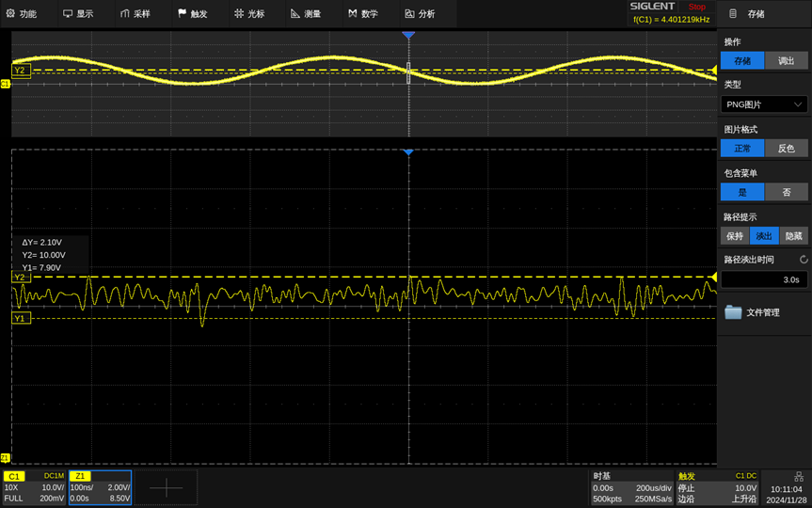812x508 pixels.
Task: Click the 3.0s fade-out time field
Action: pyautogui.click(x=764, y=279)
